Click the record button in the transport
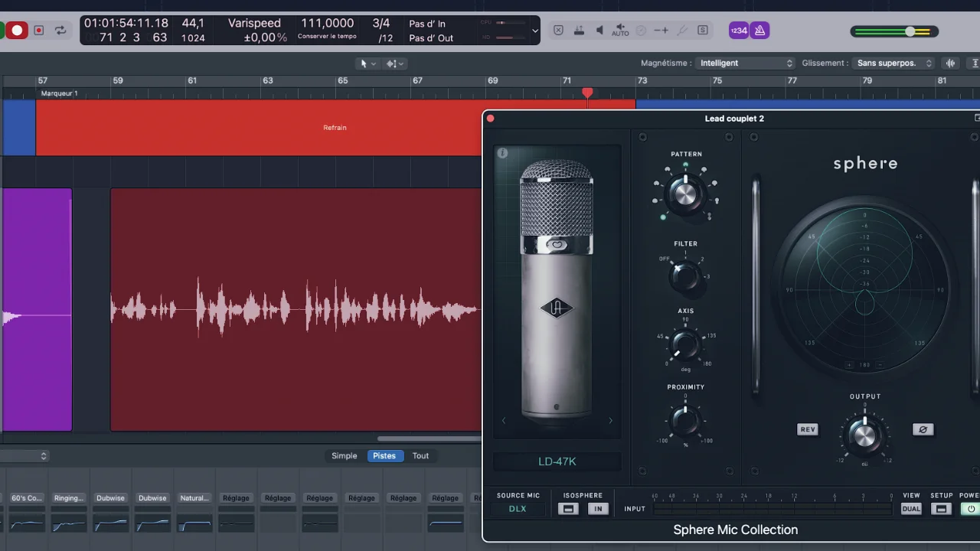 pyautogui.click(x=17, y=30)
